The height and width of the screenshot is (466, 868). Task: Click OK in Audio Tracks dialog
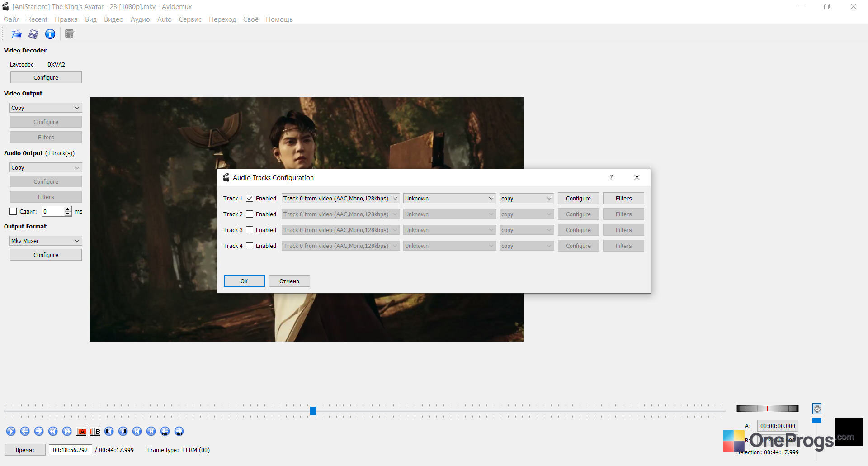click(244, 281)
